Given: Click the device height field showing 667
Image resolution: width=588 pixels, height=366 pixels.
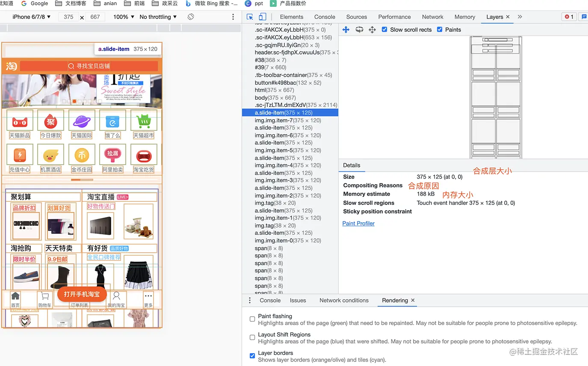Looking at the screenshot, I should (x=95, y=17).
